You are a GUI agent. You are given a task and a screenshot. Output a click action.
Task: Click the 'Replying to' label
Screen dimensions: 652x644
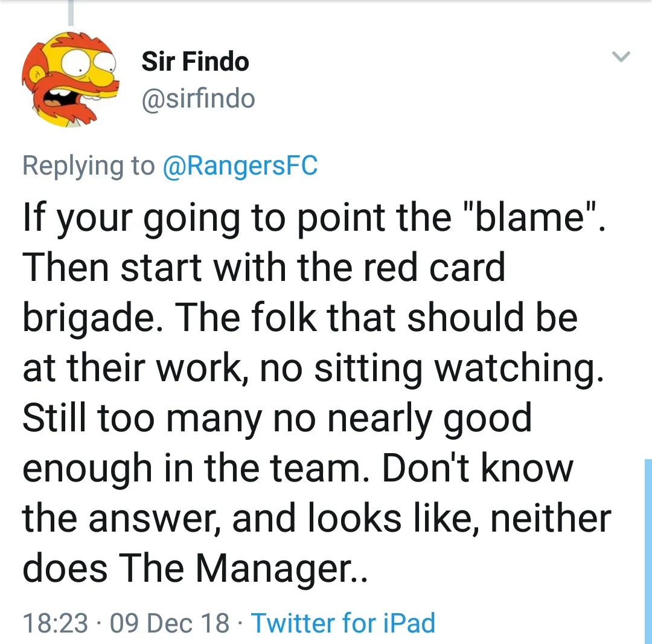(88, 166)
